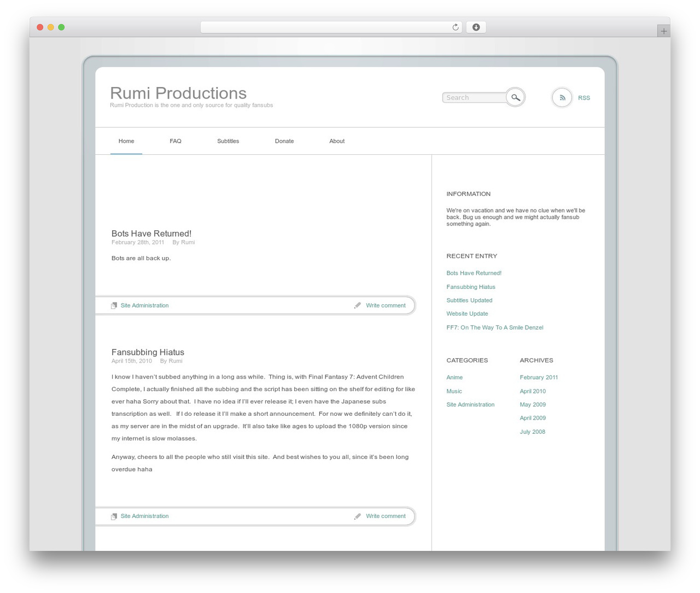Open the Bots Have Returned! post title

tap(151, 234)
